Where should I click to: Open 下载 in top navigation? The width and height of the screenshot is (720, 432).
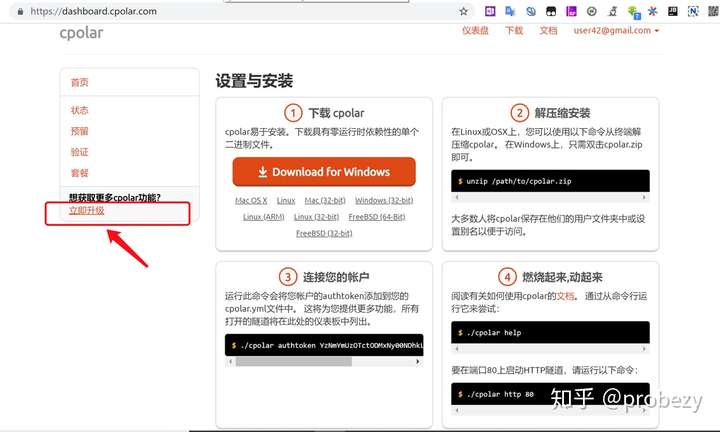point(514,31)
